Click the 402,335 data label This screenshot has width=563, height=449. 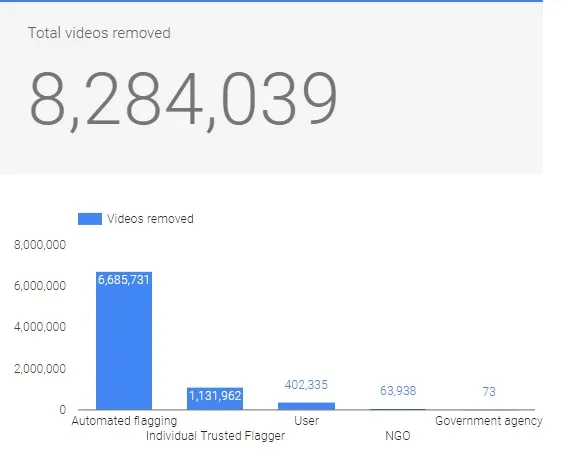click(x=306, y=385)
